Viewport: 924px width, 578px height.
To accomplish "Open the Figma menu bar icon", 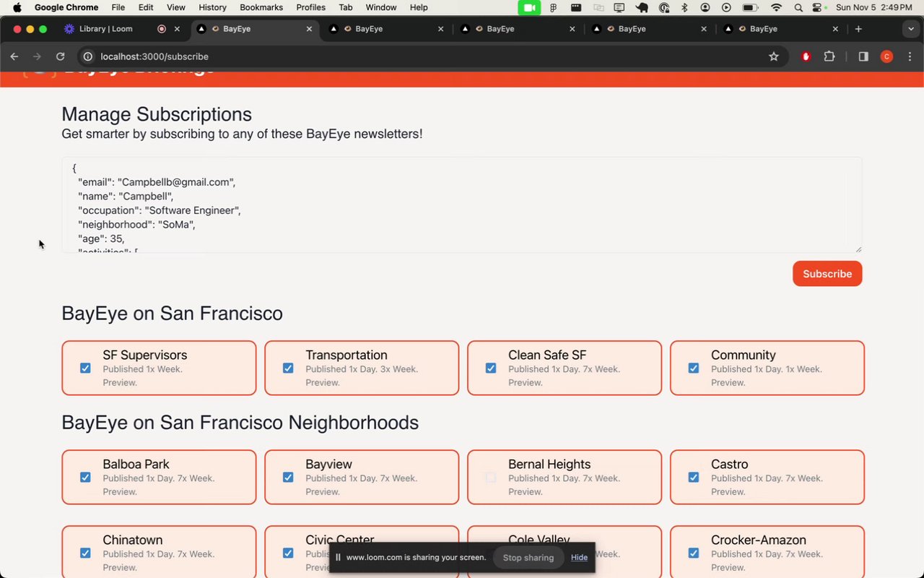I will pos(554,7).
